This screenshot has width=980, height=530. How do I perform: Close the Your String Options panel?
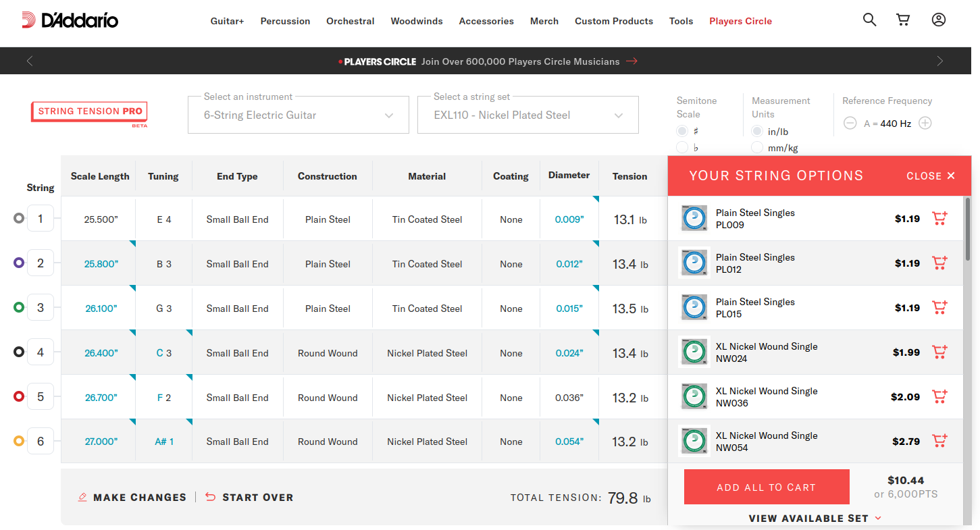(x=931, y=176)
